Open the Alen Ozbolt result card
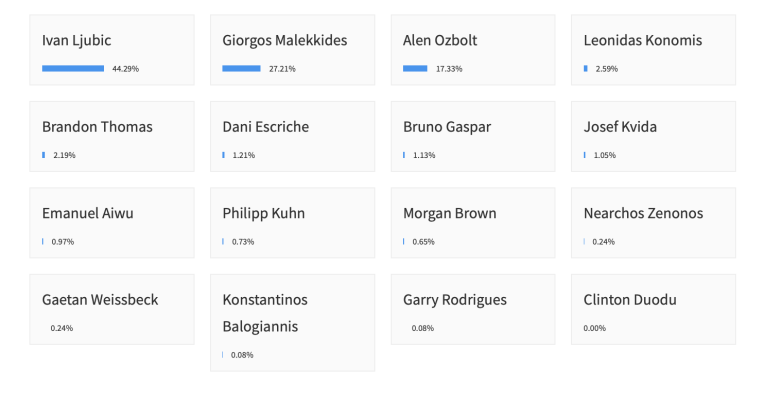Viewport: 764px width, 420px height. click(x=473, y=50)
